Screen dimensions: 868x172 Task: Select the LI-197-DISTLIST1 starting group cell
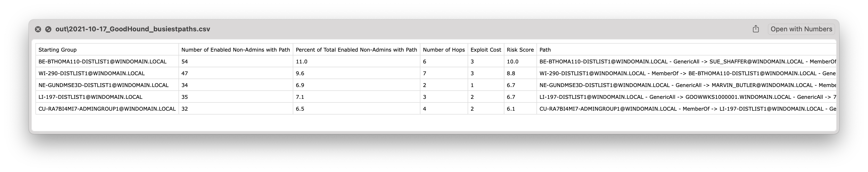tap(90, 97)
